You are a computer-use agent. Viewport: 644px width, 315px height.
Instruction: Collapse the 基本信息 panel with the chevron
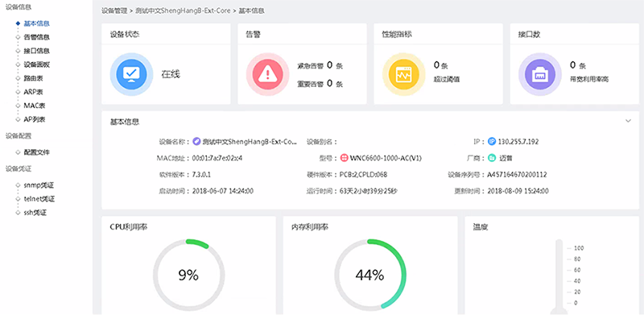[x=628, y=122]
